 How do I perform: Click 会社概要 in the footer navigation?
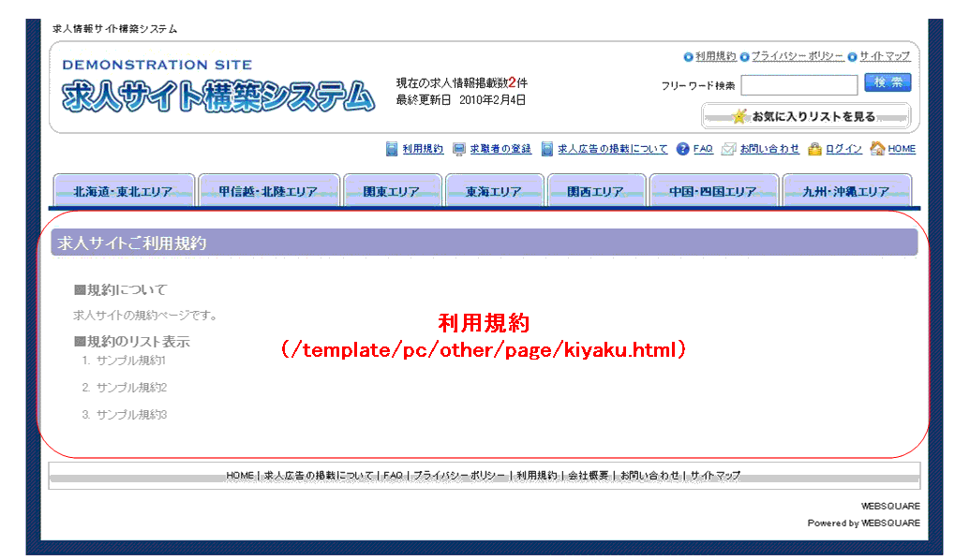click(590, 476)
